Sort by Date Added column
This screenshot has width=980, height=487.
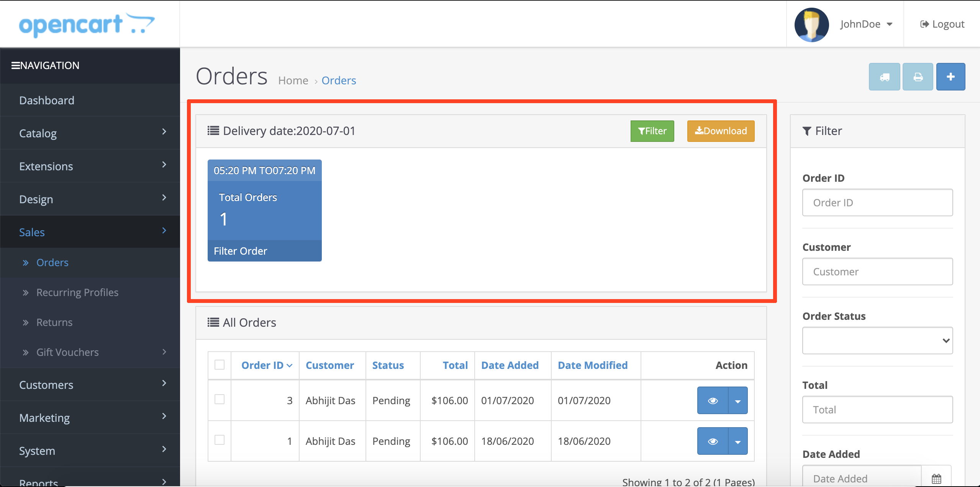[x=510, y=365]
